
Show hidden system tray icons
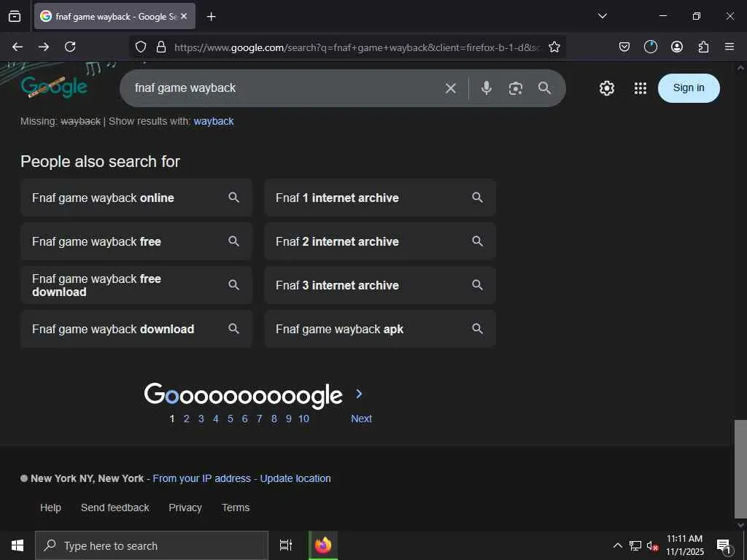tap(617, 545)
